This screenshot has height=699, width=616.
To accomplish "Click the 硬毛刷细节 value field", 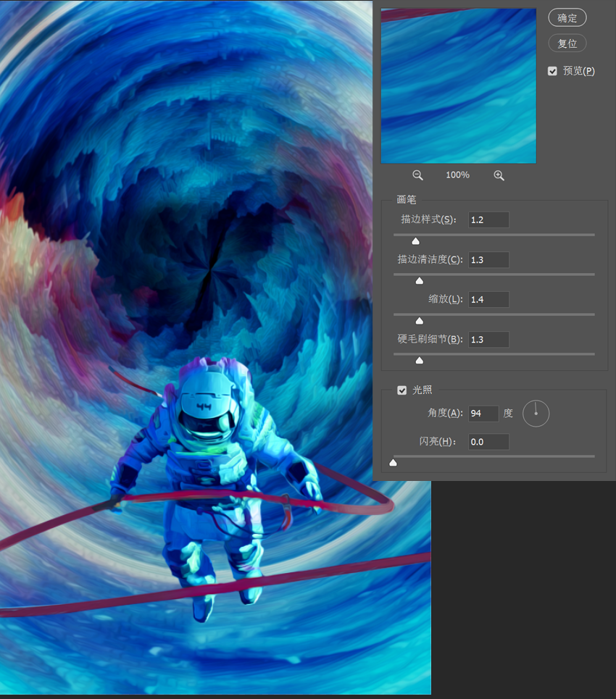I will [x=488, y=339].
